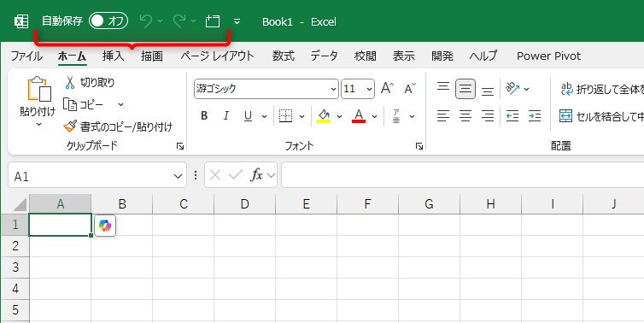
Task: Click the text orientation icon
Action: pyautogui.click(x=512, y=88)
